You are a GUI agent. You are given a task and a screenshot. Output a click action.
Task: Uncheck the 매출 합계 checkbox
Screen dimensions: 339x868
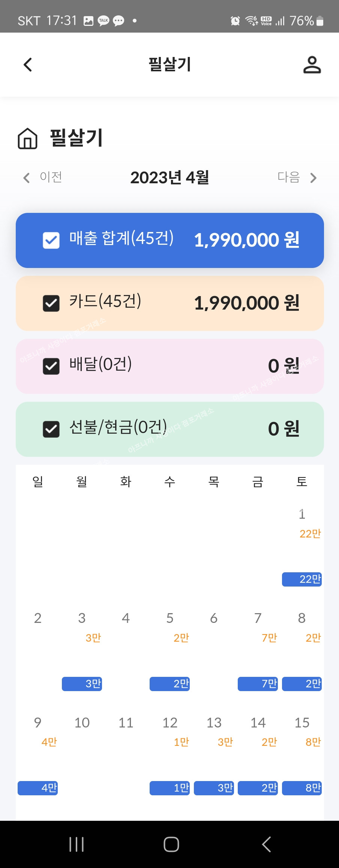click(x=51, y=241)
